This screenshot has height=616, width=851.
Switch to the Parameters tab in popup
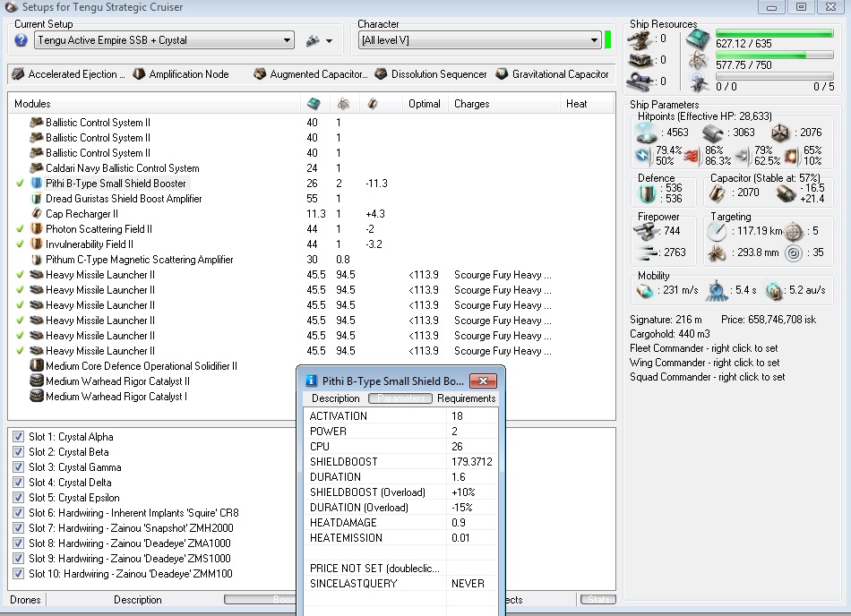tap(400, 398)
